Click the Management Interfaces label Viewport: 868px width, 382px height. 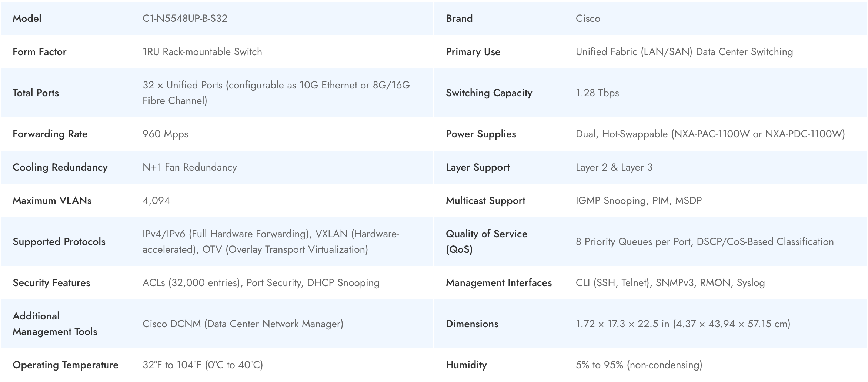click(498, 283)
